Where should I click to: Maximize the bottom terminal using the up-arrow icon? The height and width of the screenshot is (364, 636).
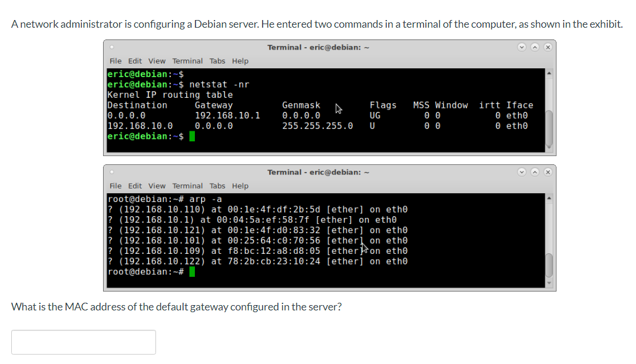pyautogui.click(x=535, y=172)
